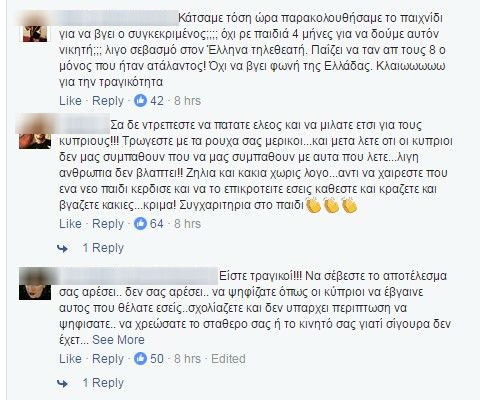Screen dimensions: 480x400
Task: Open third commenter's dark profile picture
Action: (x=35, y=283)
